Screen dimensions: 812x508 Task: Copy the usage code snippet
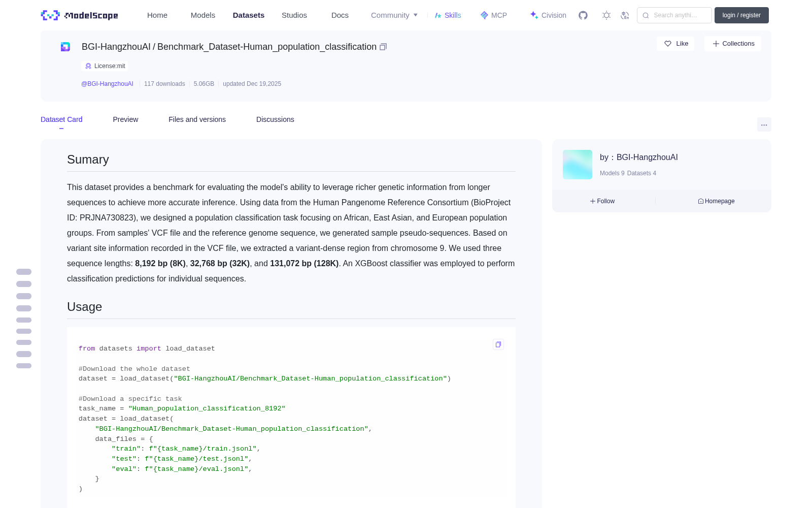[498, 344]
